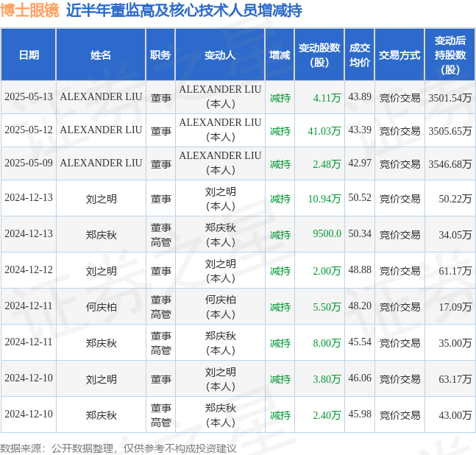476x455 pixels.
Task: Click 董事 高管 in the 何庆柏 row
Action: (161, 307)
